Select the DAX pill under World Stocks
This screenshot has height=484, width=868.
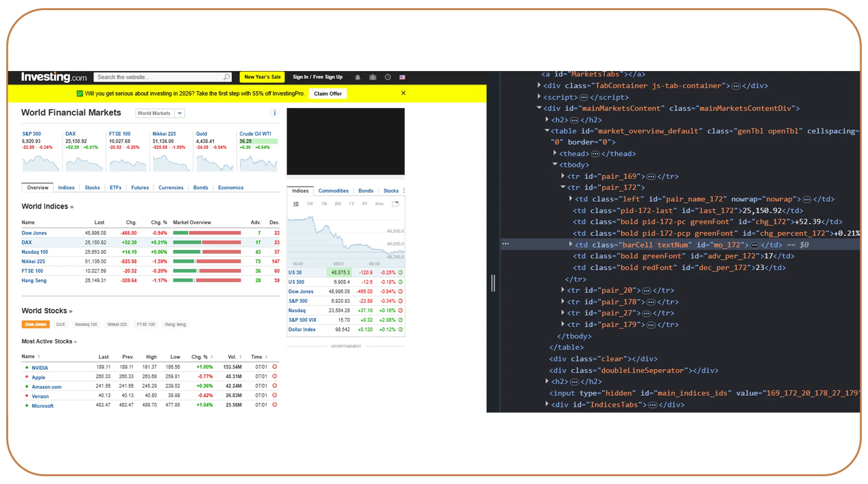tap(61, 324)
